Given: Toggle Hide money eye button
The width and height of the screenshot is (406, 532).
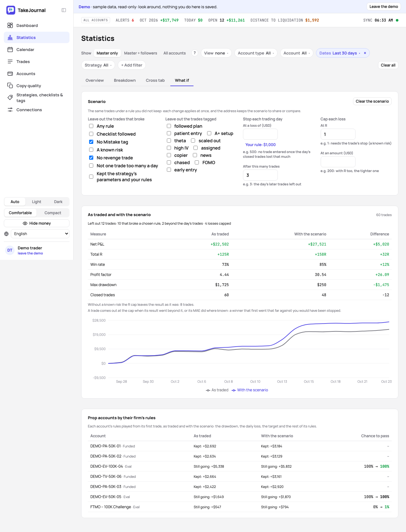Looking at the screenshot, I should 37,223.
